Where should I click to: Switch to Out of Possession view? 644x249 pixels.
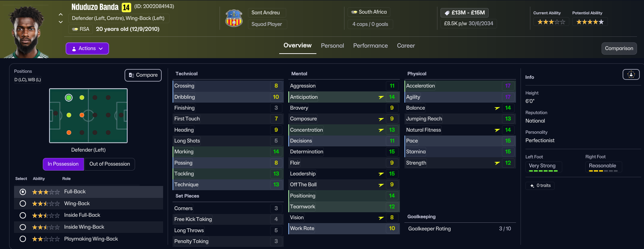[x=109, y=164]
